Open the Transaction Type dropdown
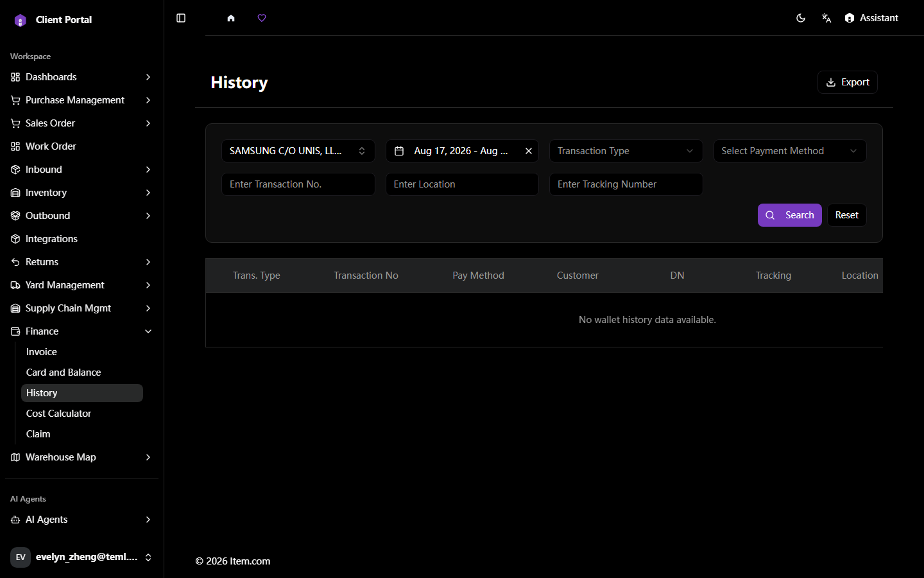 point(626,151)
